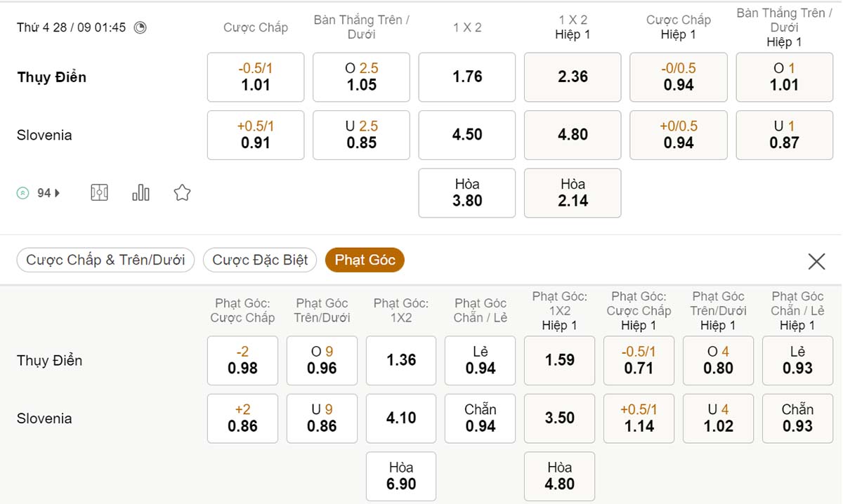The image size is (843, 504).
Task: Select Slovenia Under 2.5 at 0.85
Action: click(361, 135)
